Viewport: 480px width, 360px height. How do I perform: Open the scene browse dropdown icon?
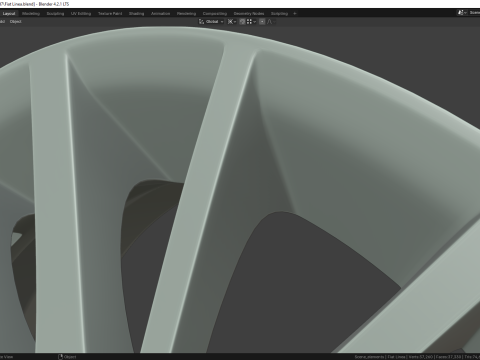pyautogui.click(x=462, y=13)
